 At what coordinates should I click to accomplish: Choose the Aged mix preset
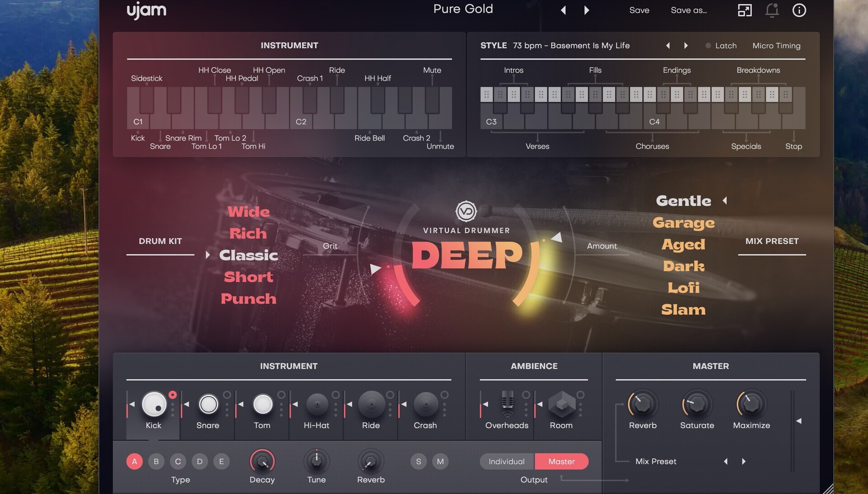point(684,245)
